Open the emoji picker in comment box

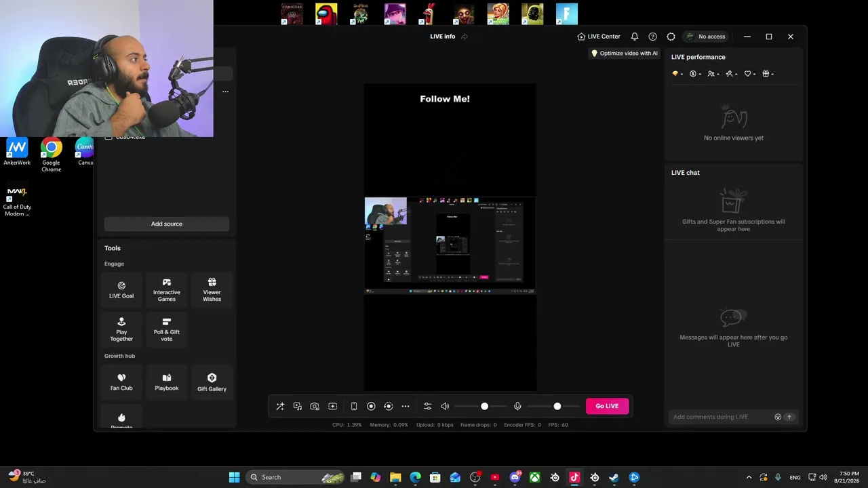click(778, 417)
